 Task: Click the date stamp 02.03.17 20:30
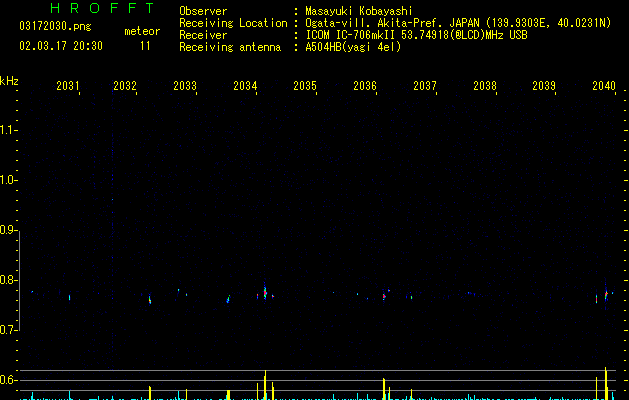61,46
